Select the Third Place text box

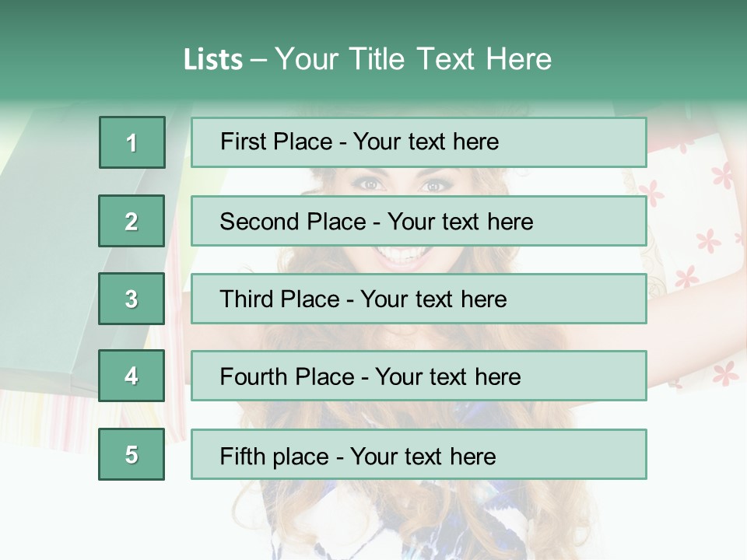pyautogui.click(x=419, y=299)
